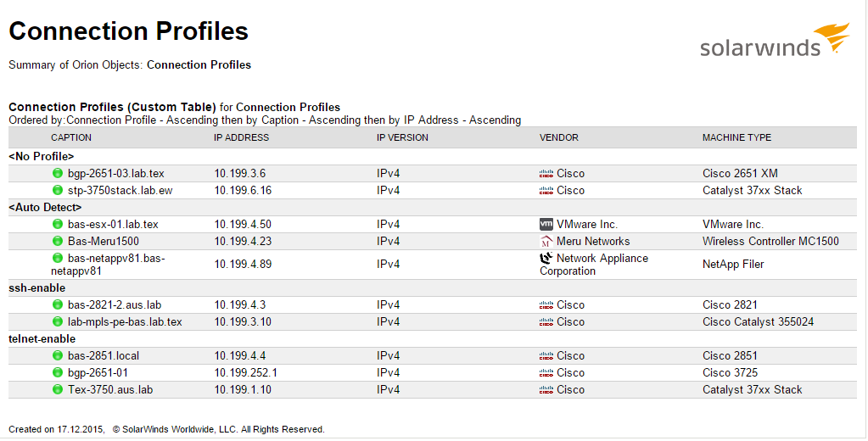Select the <No Profile> group header
This screenshot has width=868, height=441.
click(42, 157)
